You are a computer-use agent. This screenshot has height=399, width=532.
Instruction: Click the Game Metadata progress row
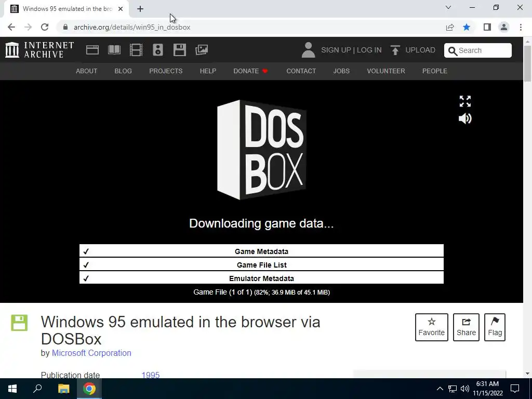(x=261, y=251)
